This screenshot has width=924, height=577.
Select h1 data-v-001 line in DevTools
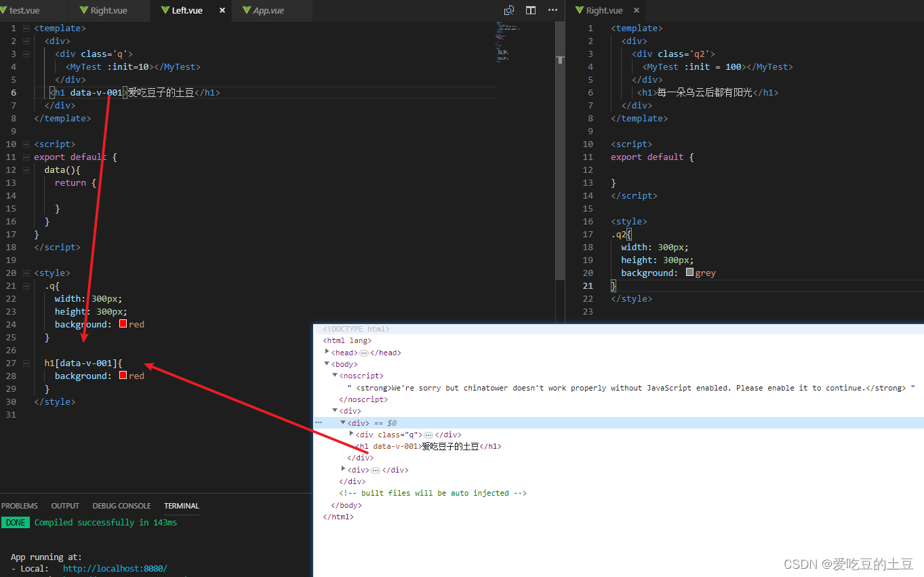[428, 446]
